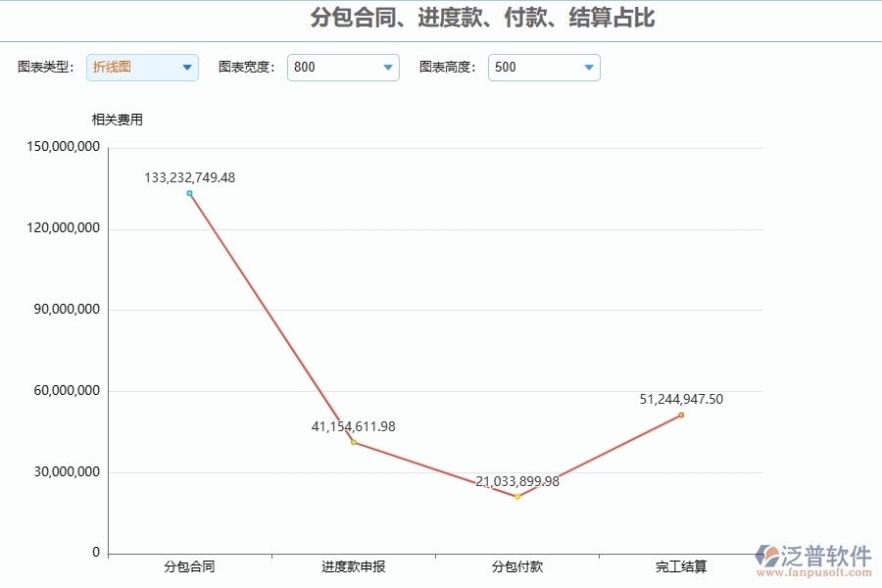Click the dropdown arrow on 折线图 selector
This screenshot has width=882, height=588.
pyautogui.click(x=185, y=68)
